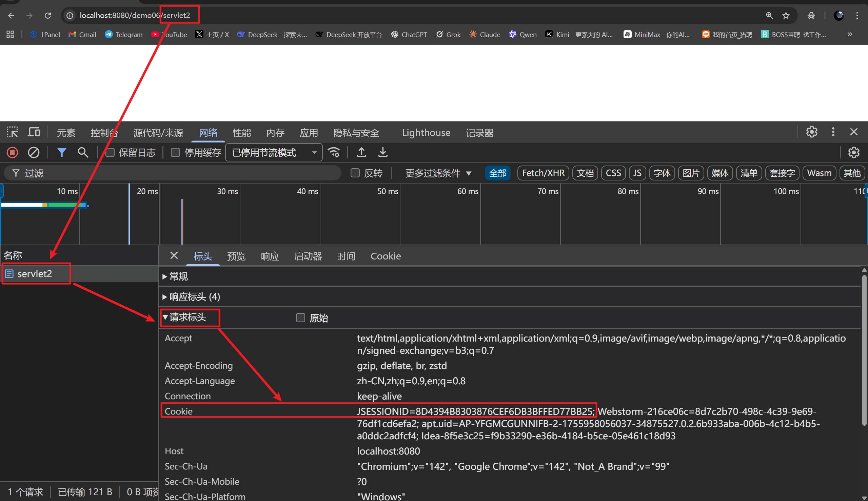Image resolution: width=868 pixels, height=501 pixels.
Task: Export requests as HAR file
Action: [x=382, y=152]
